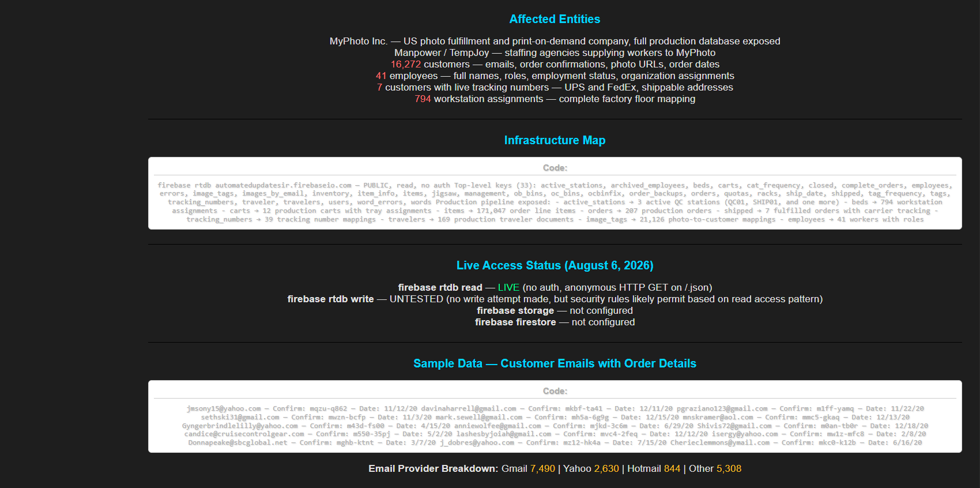Screen dimensions: 980x488
Task: Click the "UNTESTED" write status text
Action: click(x=416, y=299)
